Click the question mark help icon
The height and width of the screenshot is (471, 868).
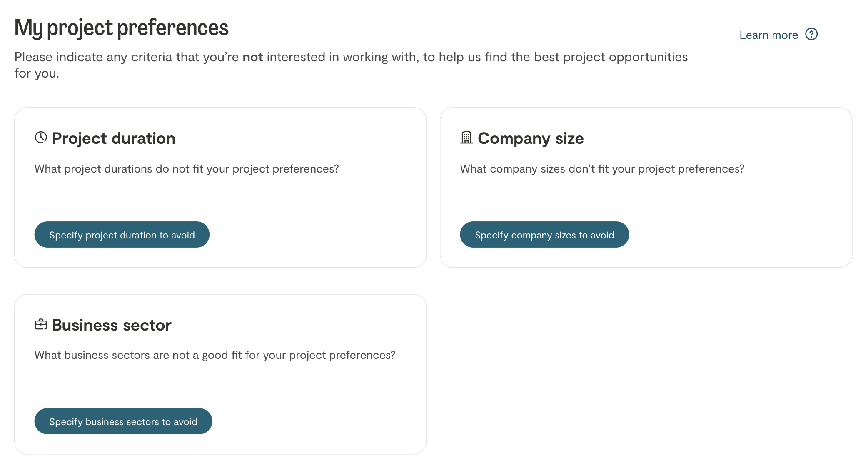pyautogui.click(x=811, y=34)
